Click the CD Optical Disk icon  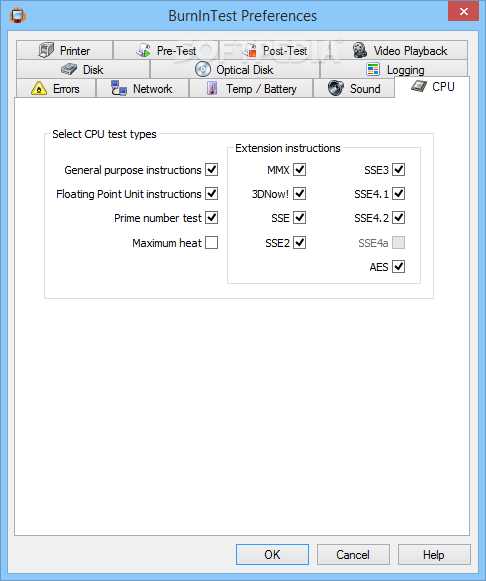pos(203,69)
